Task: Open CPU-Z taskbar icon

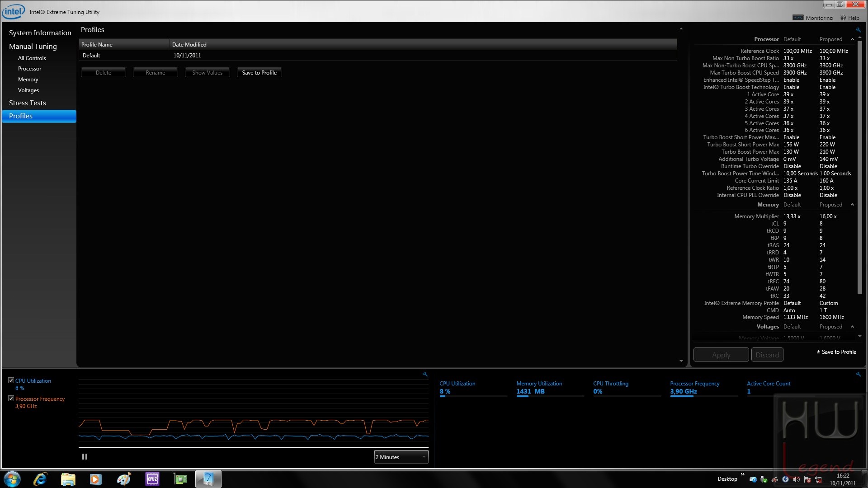Action: pos(152,479)
